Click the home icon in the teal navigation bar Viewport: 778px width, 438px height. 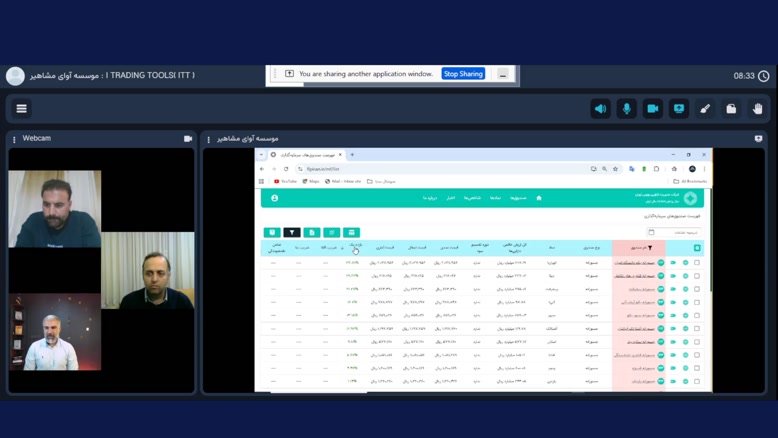(x=538, y=198)
